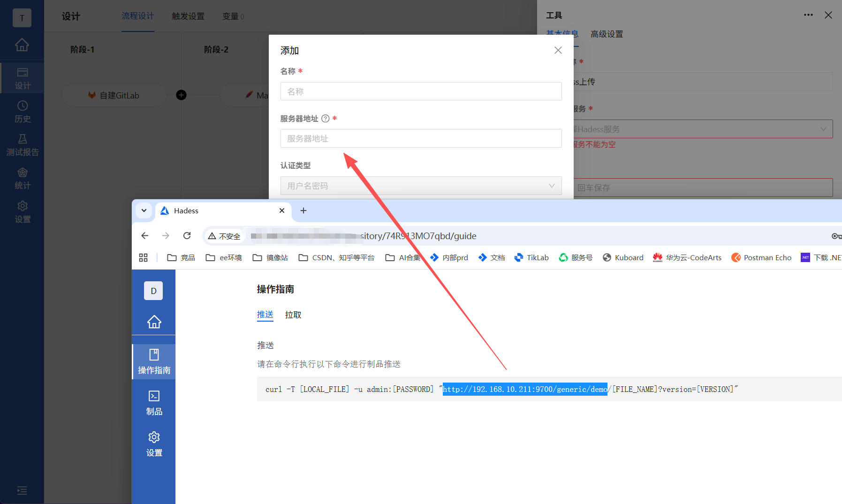Open Postman Echo bookmark
Viewport: 842px width, 504px height.
761,257
